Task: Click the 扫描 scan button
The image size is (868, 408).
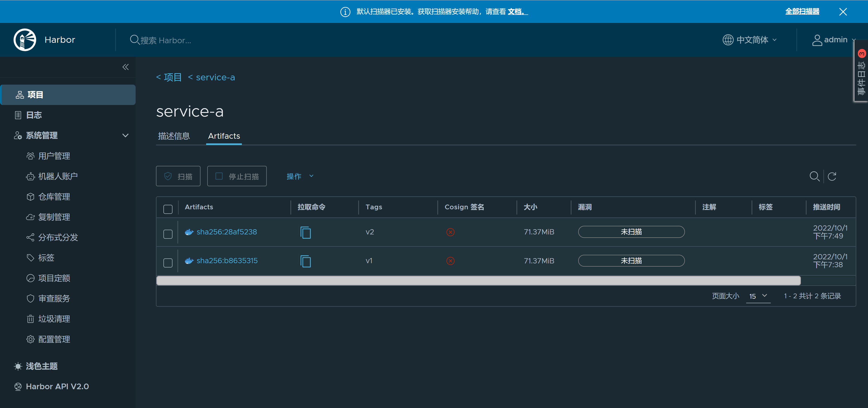Action: click(178, 176)
